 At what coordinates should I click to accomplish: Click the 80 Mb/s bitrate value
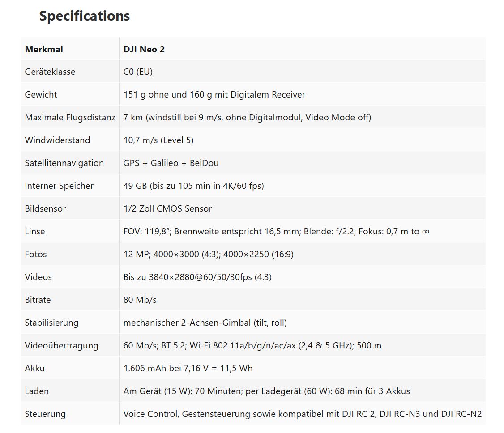[140, 300]
